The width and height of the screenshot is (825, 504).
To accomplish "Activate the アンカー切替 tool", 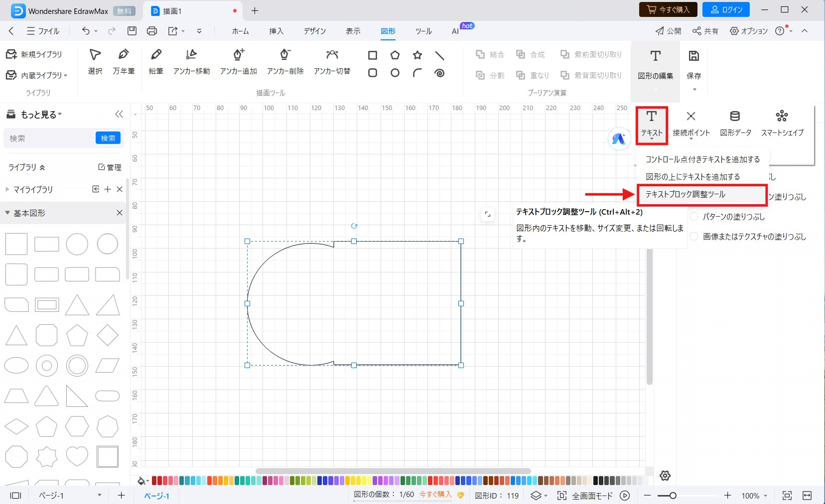I will pos(332,62).
